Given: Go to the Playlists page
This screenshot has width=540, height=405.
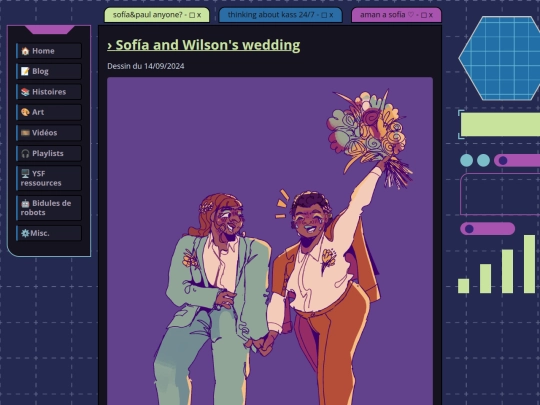Looking at the screenshot, I should (x=49, y=153).
